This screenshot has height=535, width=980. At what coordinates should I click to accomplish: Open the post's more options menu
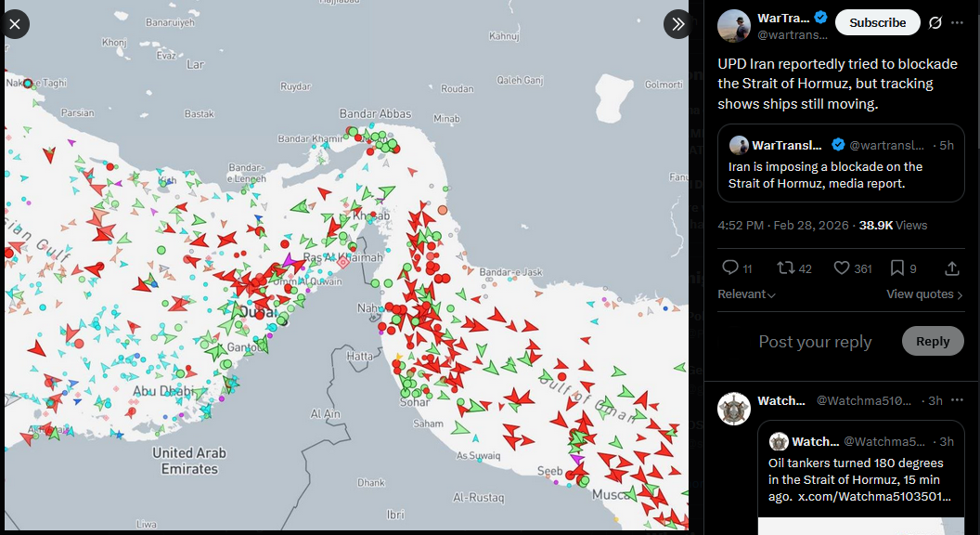[957, 22]
